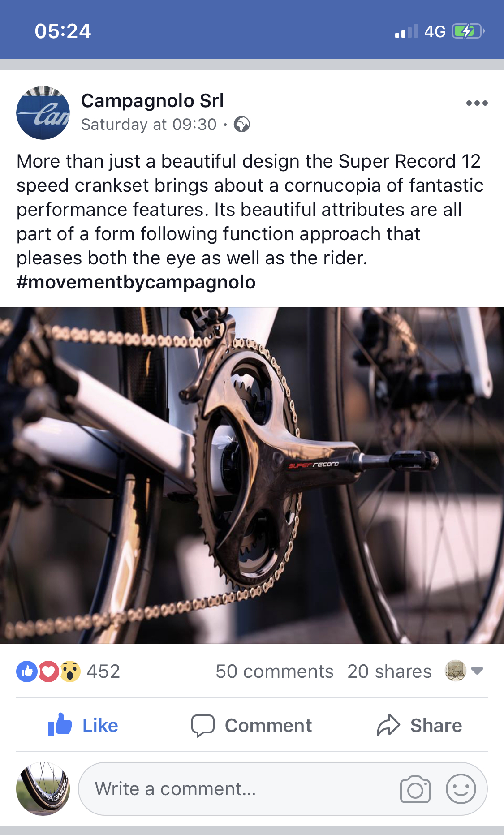Tap the Campagnolo Srl profile picture
This screenshot has width=504, height=835.
click(x=43, y=113)
